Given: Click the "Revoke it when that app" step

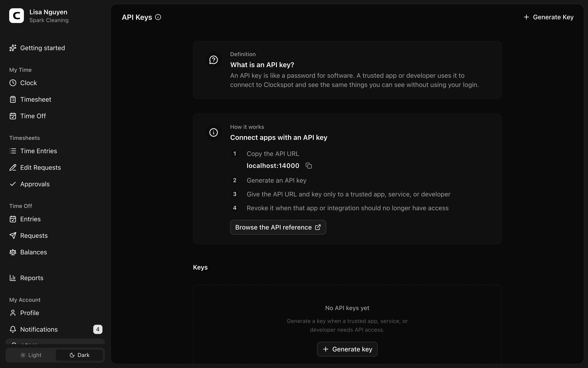Looking at the screenshot, I should click(x=348, y=208).
